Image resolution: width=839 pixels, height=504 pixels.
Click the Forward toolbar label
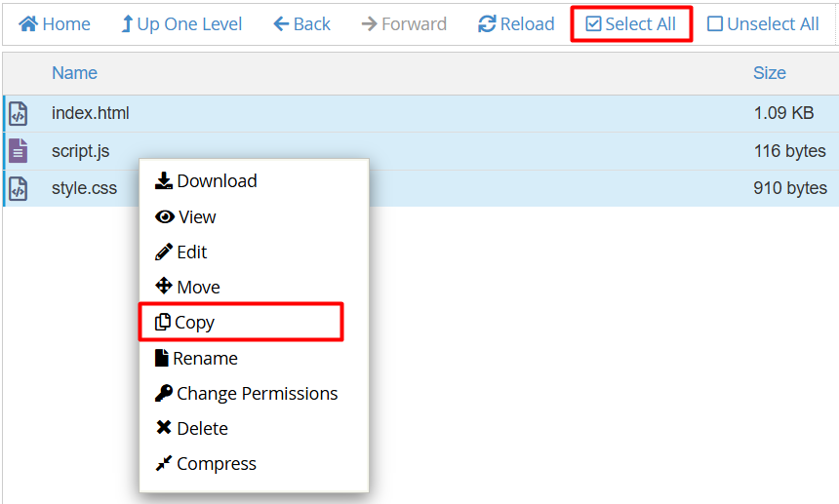pyautogui.click(x=415, y=24)
